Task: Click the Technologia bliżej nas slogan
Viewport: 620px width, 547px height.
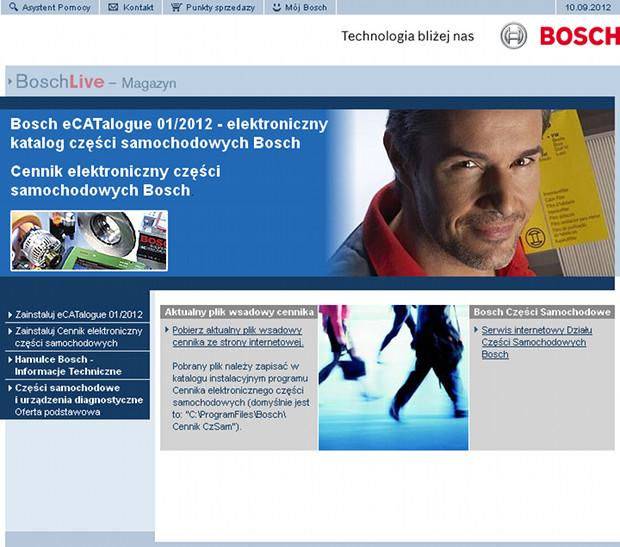Action: point(407,36)
